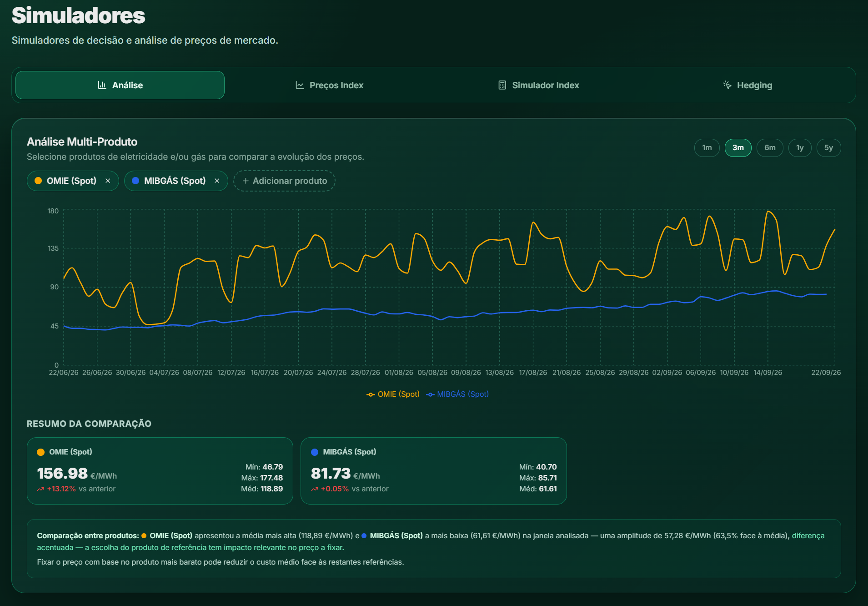Select the 1y time range

pos(800,148)
